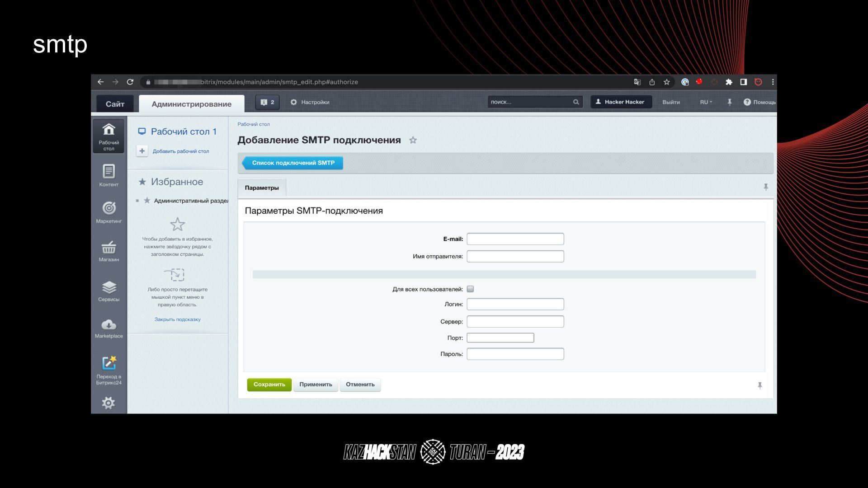Open settings gear in sidebar
This screenshot has height=488, width=868.
[x=108, y=403]
